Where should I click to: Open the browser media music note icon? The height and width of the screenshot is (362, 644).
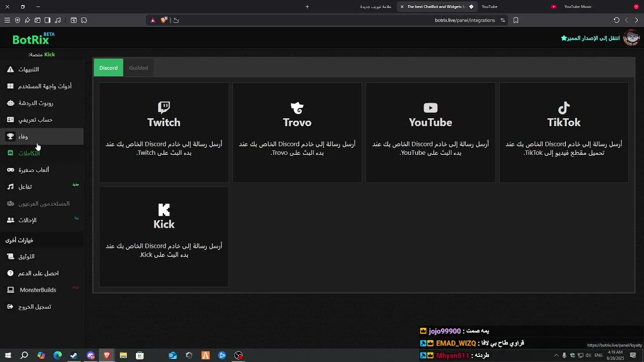[x=58, y=20]
